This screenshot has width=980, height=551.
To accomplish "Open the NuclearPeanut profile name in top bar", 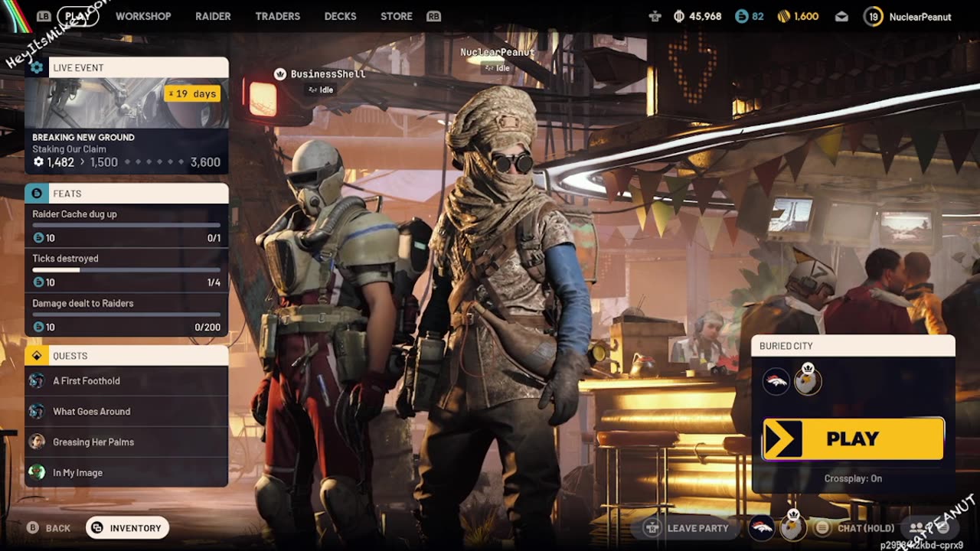I will (x=920, y=17).
